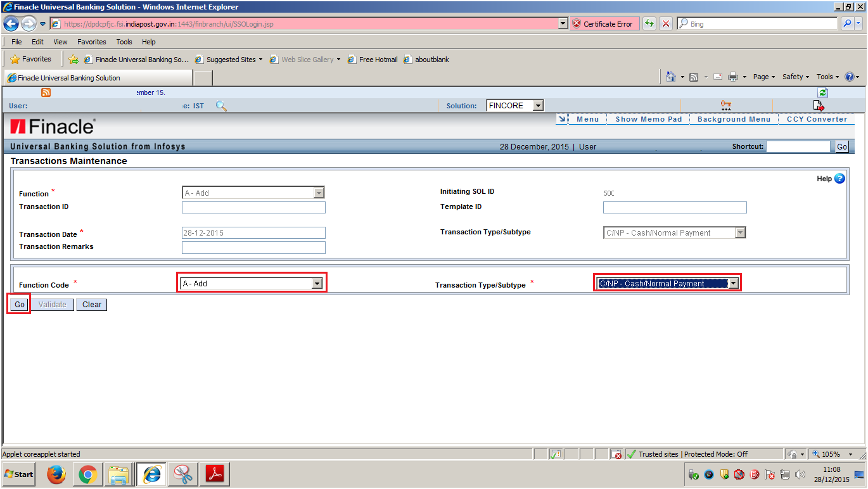Screen dimensions: 868x489
Task: Open Windows Explorer folder on taskbar
Action: coord(119,474)
